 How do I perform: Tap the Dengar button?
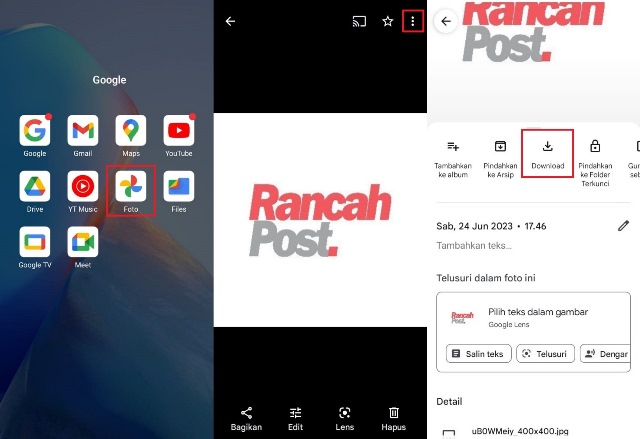(605, 354)
